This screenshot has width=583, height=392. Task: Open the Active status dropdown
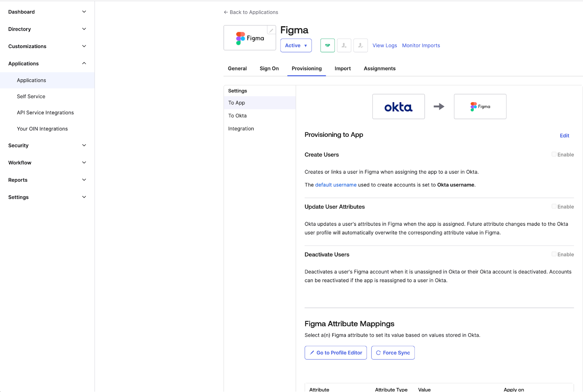coord(296,45)
